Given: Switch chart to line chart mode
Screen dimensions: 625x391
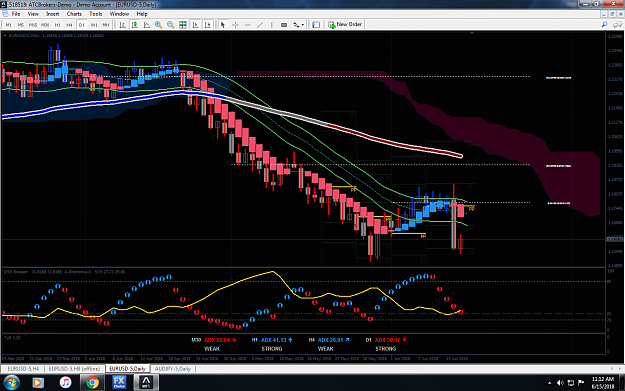Looking at the screenshot, I should pos(147,25).
